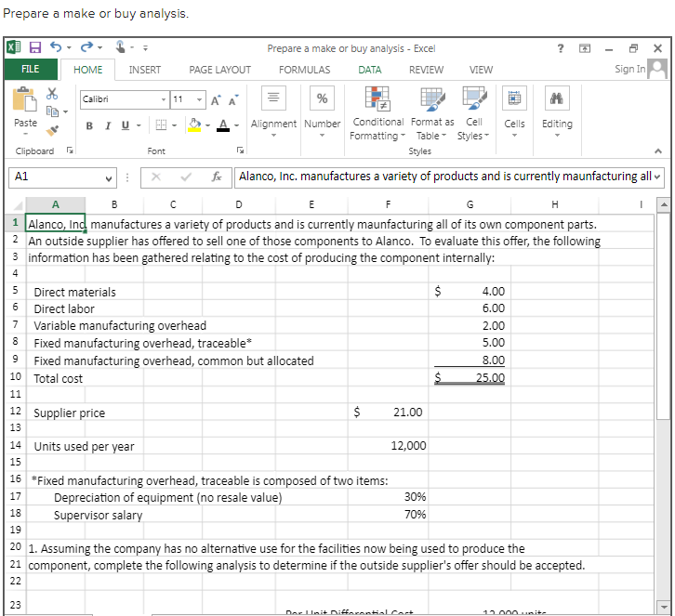
Task: Switch to the INSERT tab
Action: (x=145, y=70)
